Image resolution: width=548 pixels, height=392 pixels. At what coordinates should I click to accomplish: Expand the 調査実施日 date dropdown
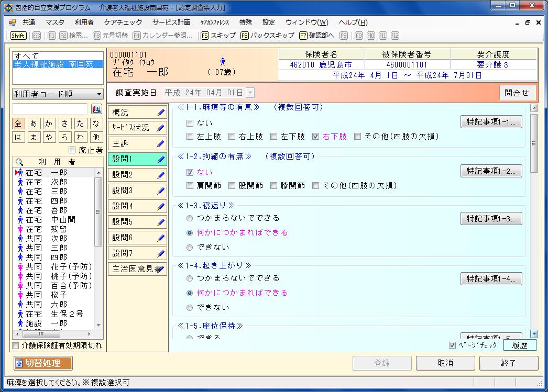point(250,93)
